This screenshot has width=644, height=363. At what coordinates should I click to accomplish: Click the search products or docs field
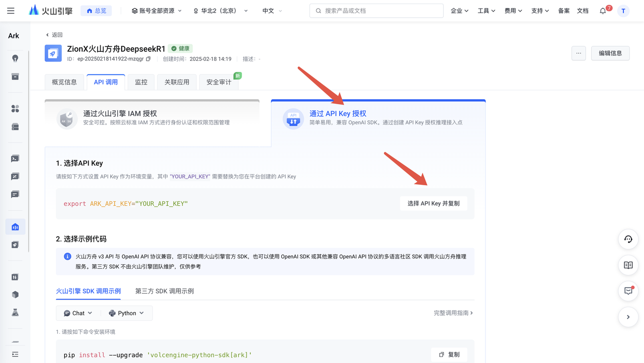[x=376, y=11]
